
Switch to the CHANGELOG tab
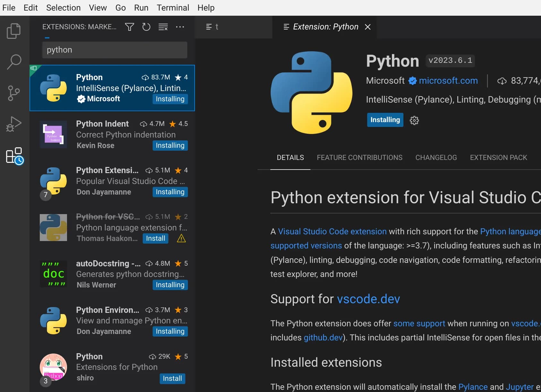click(436, 157)
